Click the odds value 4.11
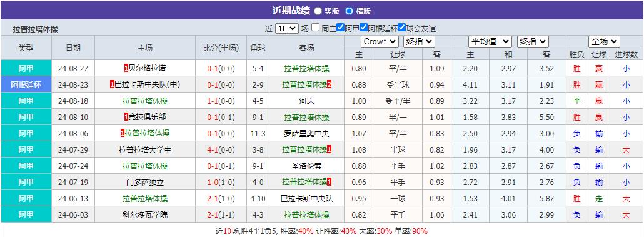This screenshot has height=237, width=644. (470, 84)
